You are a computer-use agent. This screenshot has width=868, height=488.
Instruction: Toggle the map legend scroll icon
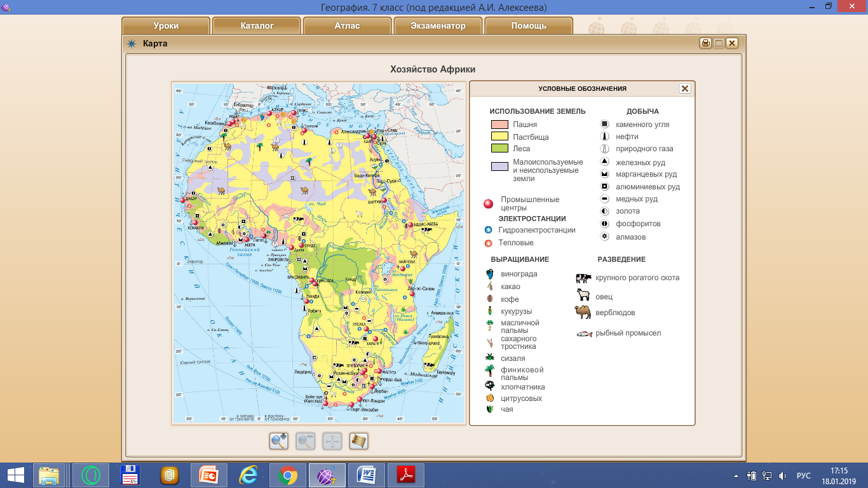coord(359,440)
